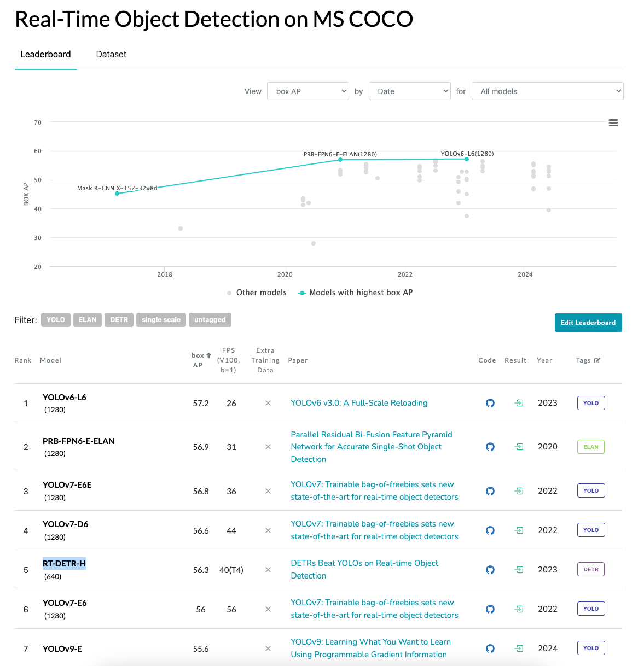Toggle Other models series in chart legend
The width and height of the screenshot is (644, 666).
coord(257,293)
